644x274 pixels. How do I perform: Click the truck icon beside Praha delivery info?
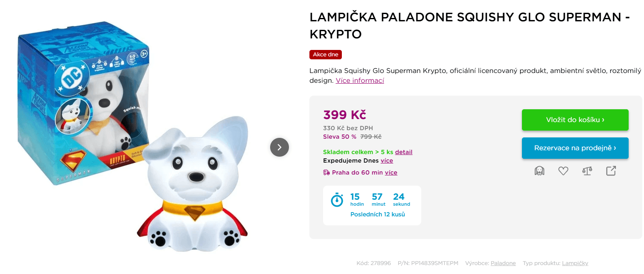tap(326, 172)
